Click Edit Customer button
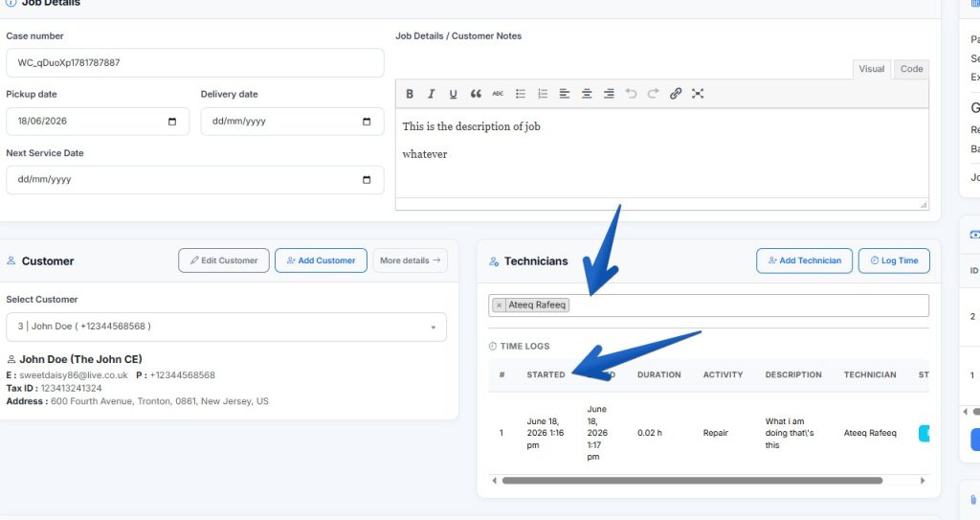This screenshot has height=520, width=980. 224,260
